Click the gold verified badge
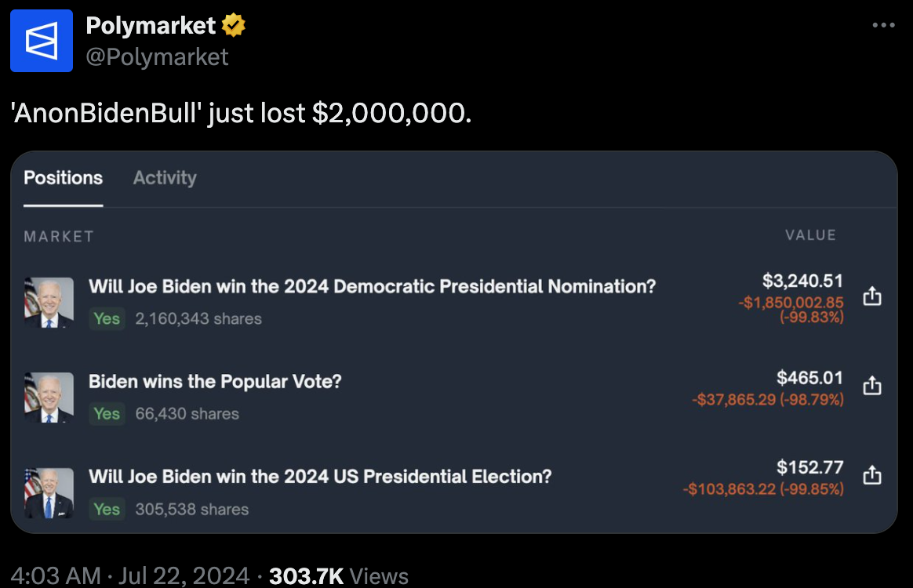Screen dimensions: 913x588 [x=233, y=26]
